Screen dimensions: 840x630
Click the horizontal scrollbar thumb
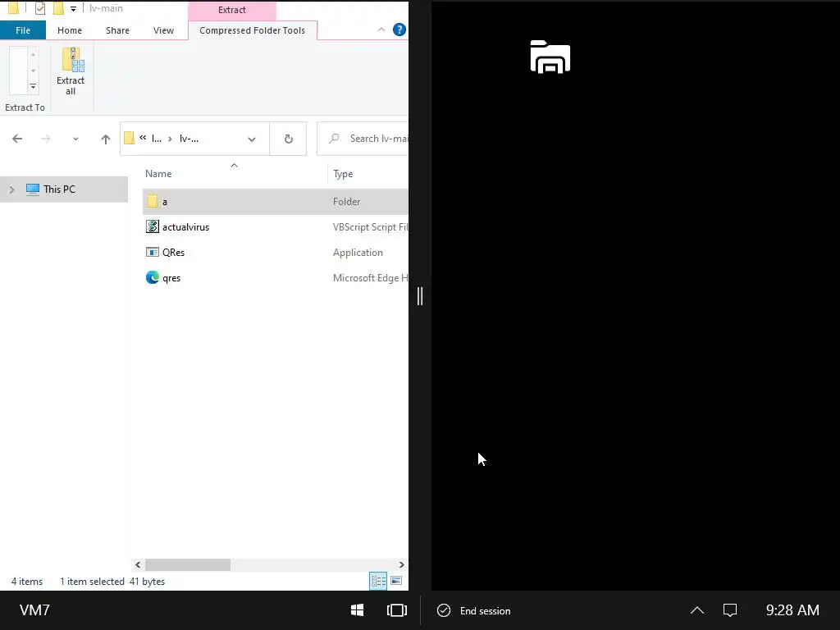pos(188,564)
